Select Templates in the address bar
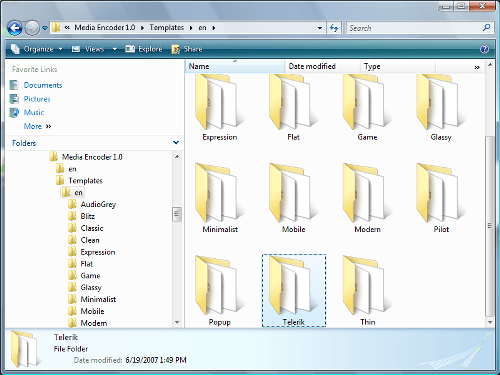This screenshot has height=375, width=500. pos(167,28)
